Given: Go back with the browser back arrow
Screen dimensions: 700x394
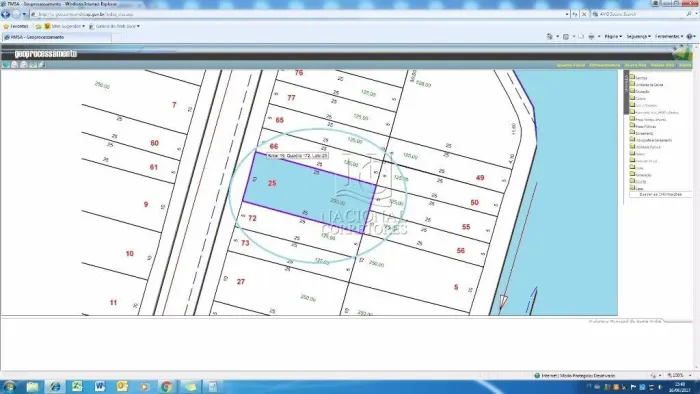Looking at the screenshot, I should coord(6,14).
